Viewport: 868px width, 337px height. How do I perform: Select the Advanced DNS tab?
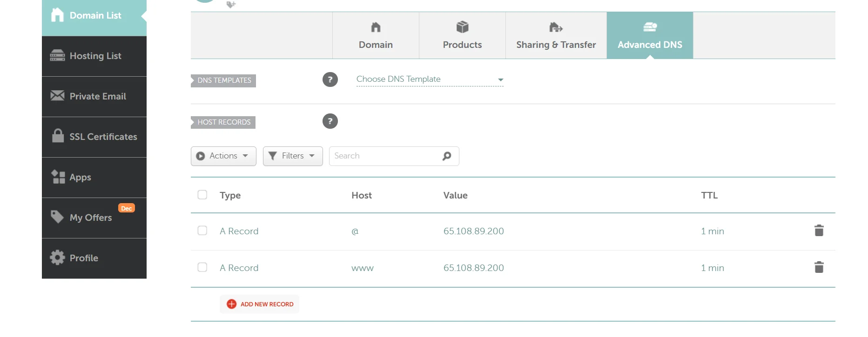click(650, 35)
